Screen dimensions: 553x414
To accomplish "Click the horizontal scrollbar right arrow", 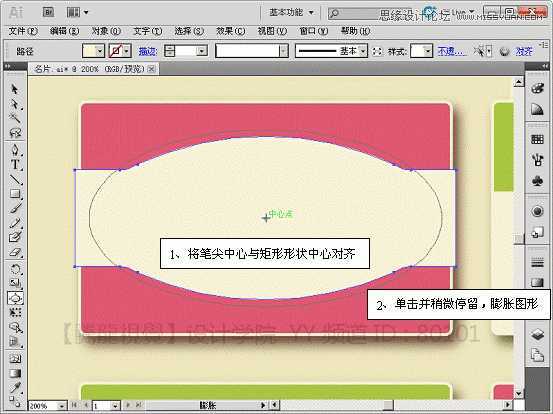I will (508, 405).
